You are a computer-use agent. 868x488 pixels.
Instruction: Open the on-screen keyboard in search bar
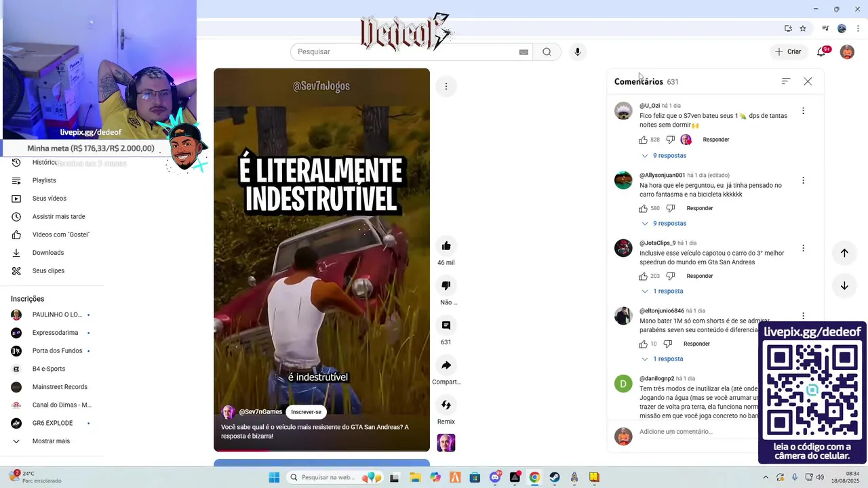(x=524, y=52)
